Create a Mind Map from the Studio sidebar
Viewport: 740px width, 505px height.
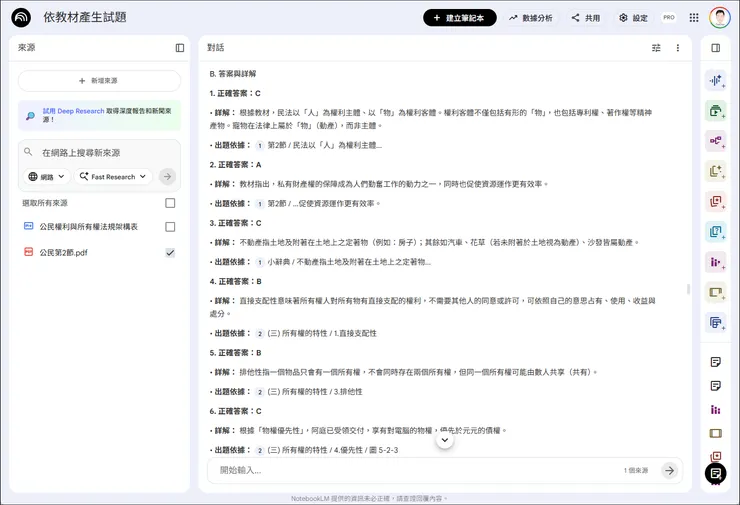[x=715, y=141]
